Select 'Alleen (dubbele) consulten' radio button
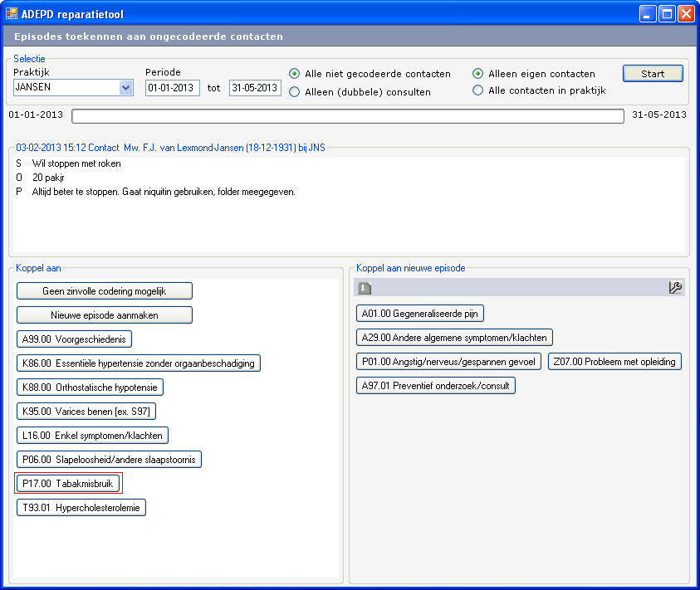The height and width of the screenshot is (590, 700). click(295, 92)
